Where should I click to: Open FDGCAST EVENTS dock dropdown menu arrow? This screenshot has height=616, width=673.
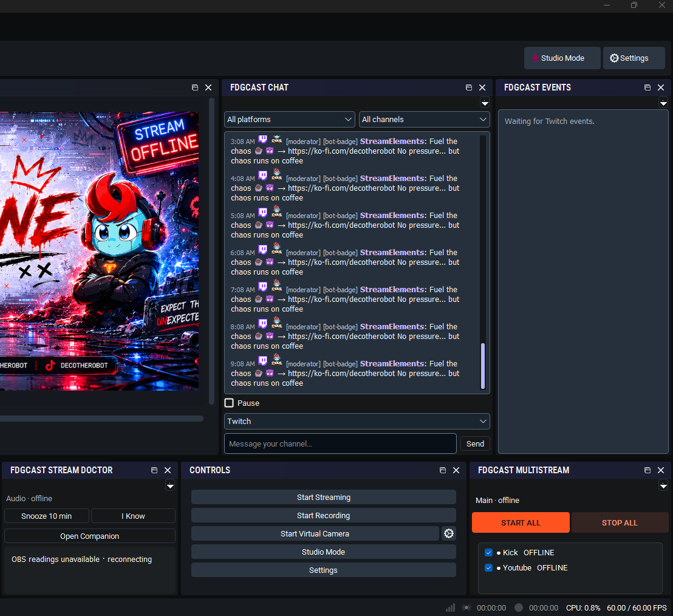[663, 103]
